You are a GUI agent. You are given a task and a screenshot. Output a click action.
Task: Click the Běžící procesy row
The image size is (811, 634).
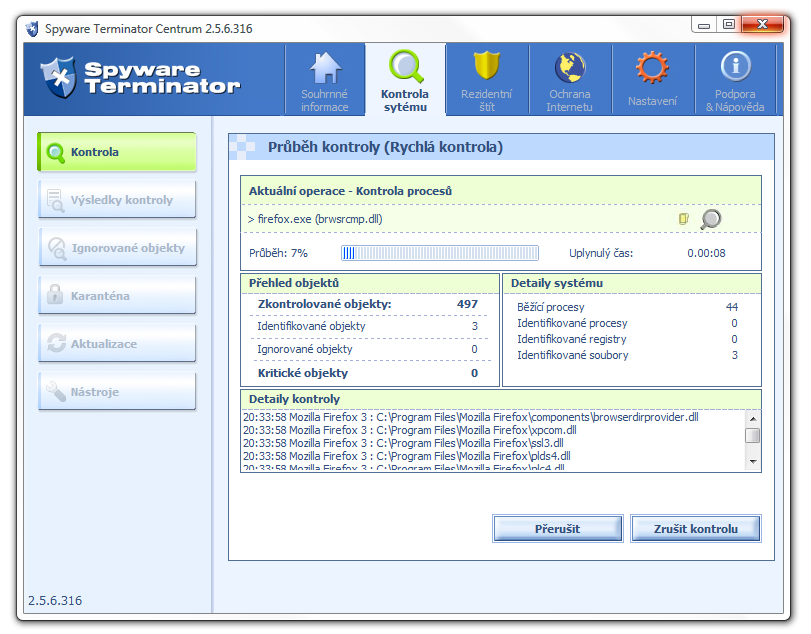627,307
